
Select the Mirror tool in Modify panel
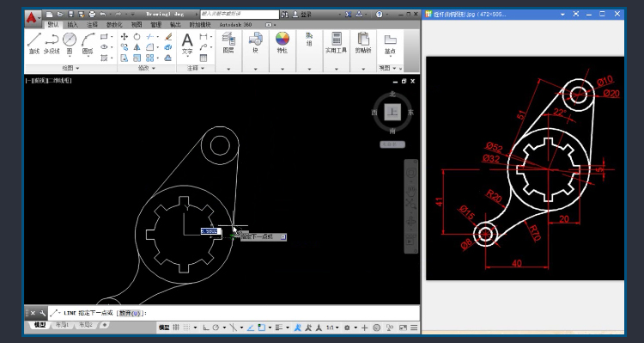pos(137,47)
